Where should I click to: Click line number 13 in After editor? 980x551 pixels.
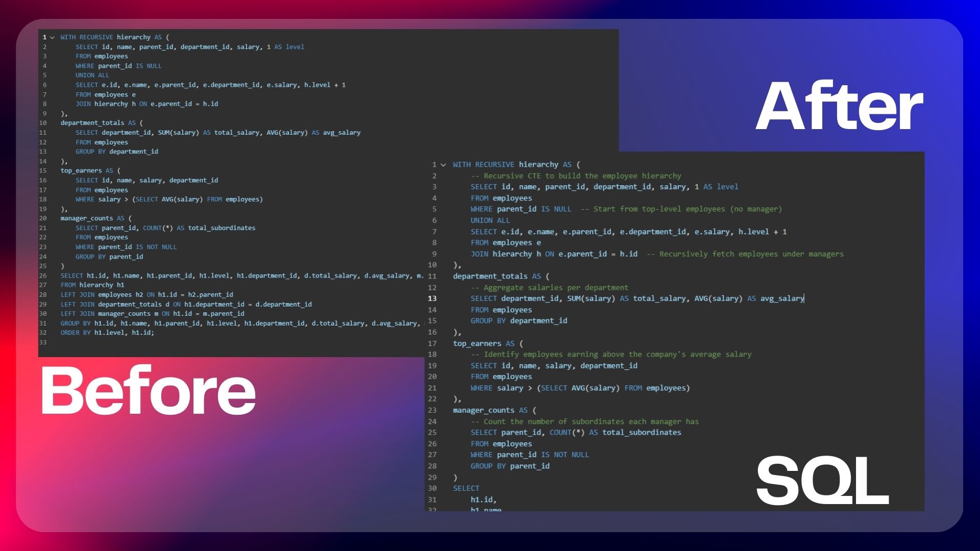click(x=432, y=298)
